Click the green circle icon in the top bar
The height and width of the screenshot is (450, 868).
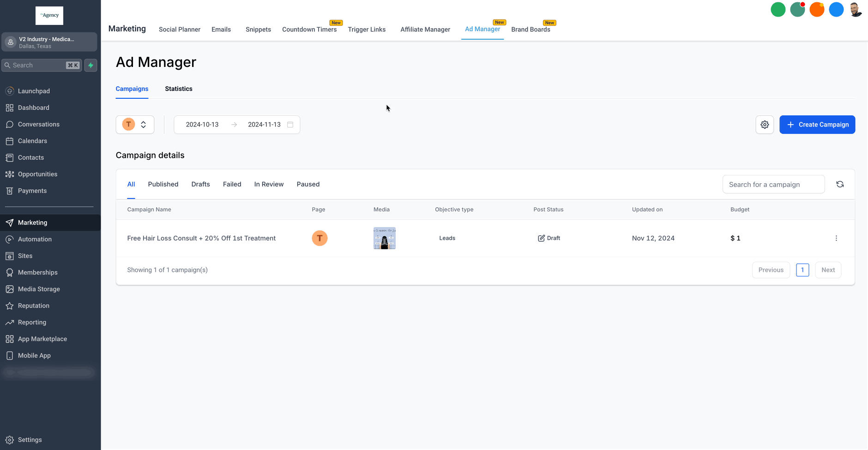tap(778, 10)
